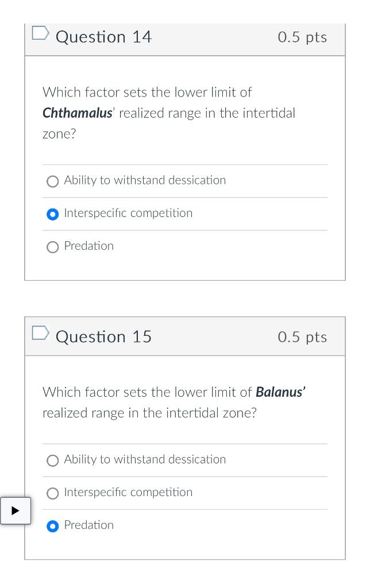Click the '0.5 pts' label on Question 14
Viewport: 370px width, 588px height.
[302, 37]
